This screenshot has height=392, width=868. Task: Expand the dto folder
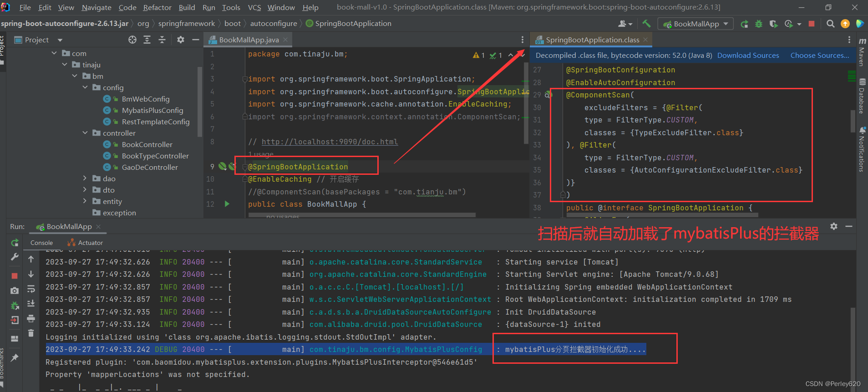[85, 190]
